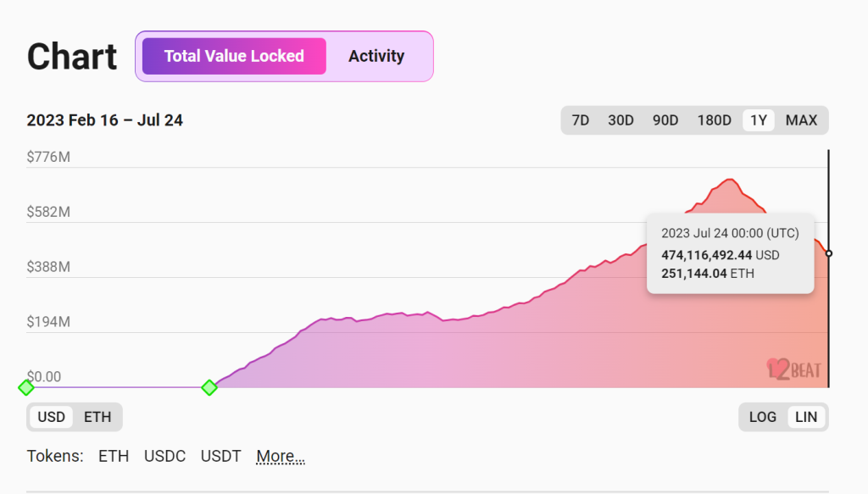Toggle currency to USD
The width and height of the screenshot is (868, 494).
[52, 417]
